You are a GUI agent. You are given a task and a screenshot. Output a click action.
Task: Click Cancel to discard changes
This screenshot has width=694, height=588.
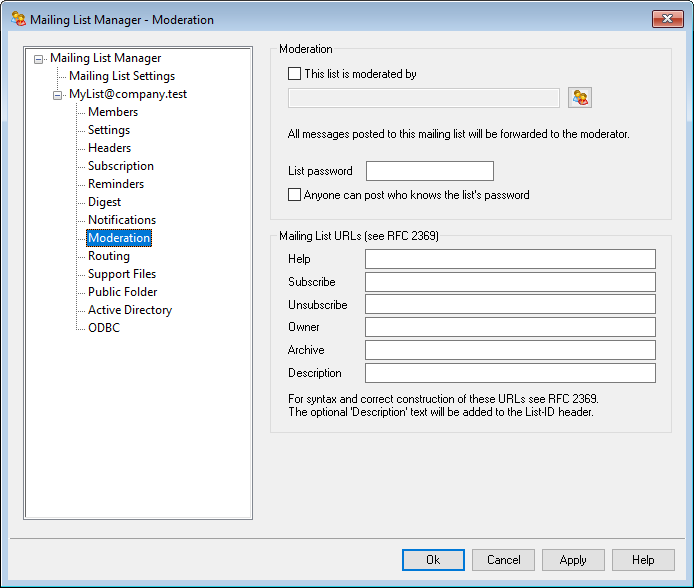503,560
